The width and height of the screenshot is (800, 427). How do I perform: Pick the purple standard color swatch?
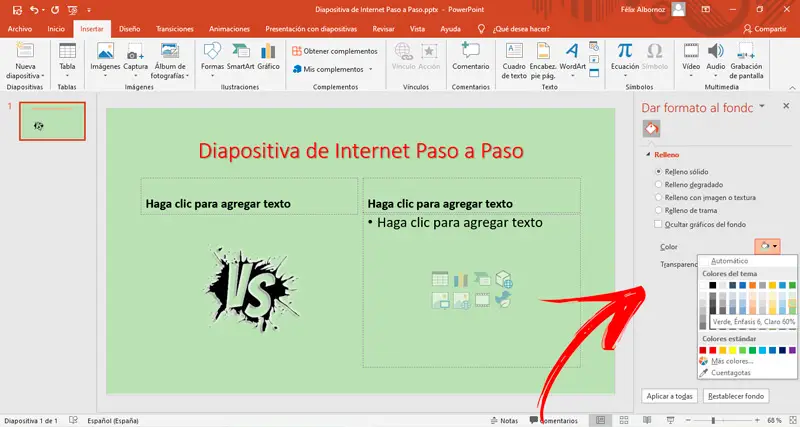click(x=792, y=350)
